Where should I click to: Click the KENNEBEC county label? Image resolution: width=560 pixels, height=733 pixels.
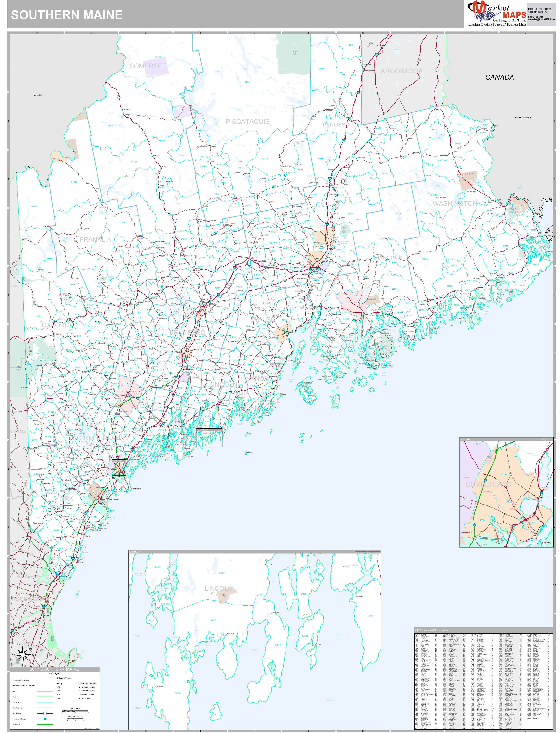pos(187,333)
